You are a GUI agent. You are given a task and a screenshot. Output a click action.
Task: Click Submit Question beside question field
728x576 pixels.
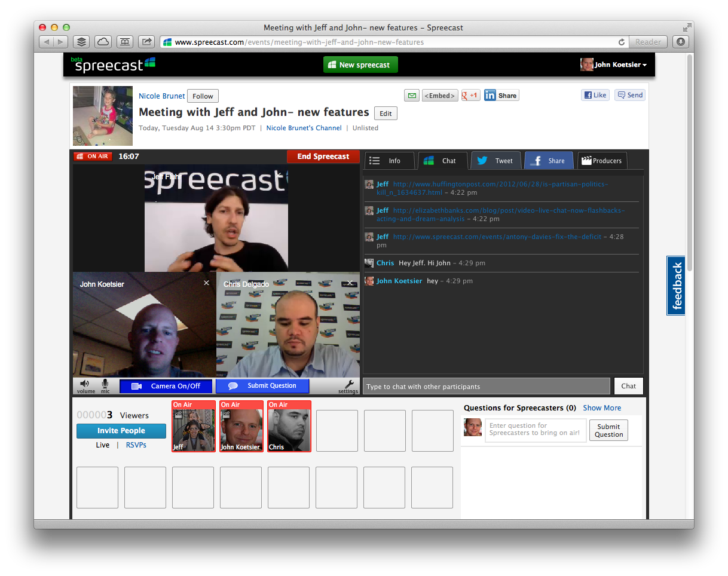click(608, 430)
